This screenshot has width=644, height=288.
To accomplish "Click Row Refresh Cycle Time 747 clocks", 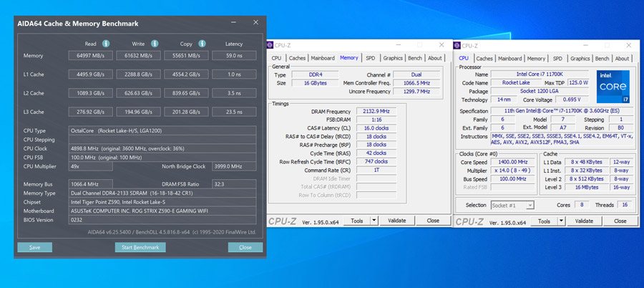I will tap(376, 161).
